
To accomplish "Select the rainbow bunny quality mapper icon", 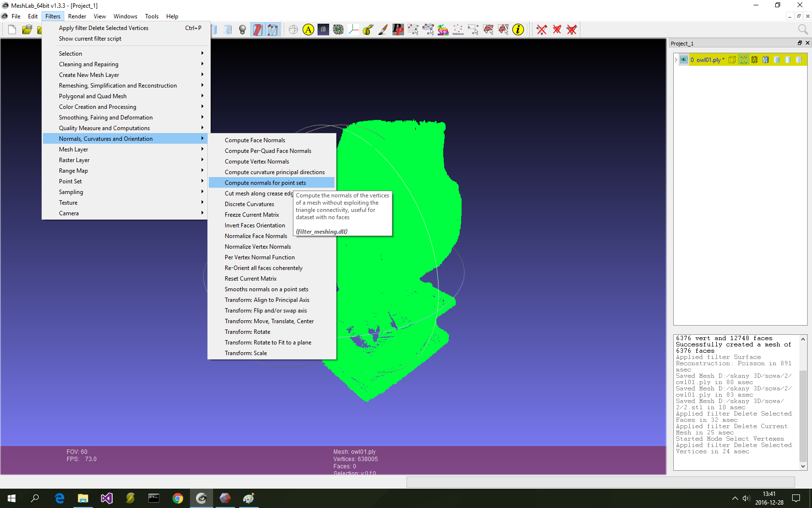I will click(443, 30).
